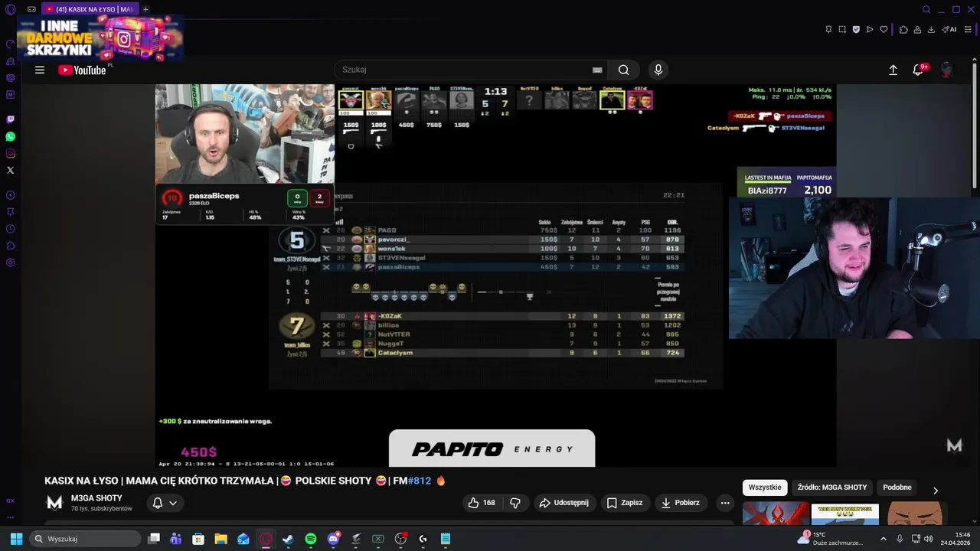Open the second recommended video yellow thumbnail
This screenshot has height=551, width=980.
point(845,514)
